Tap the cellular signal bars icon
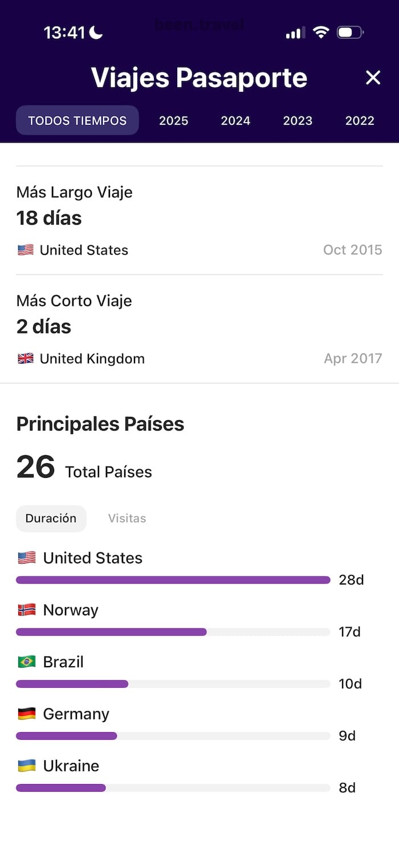 tap(294, 33)
